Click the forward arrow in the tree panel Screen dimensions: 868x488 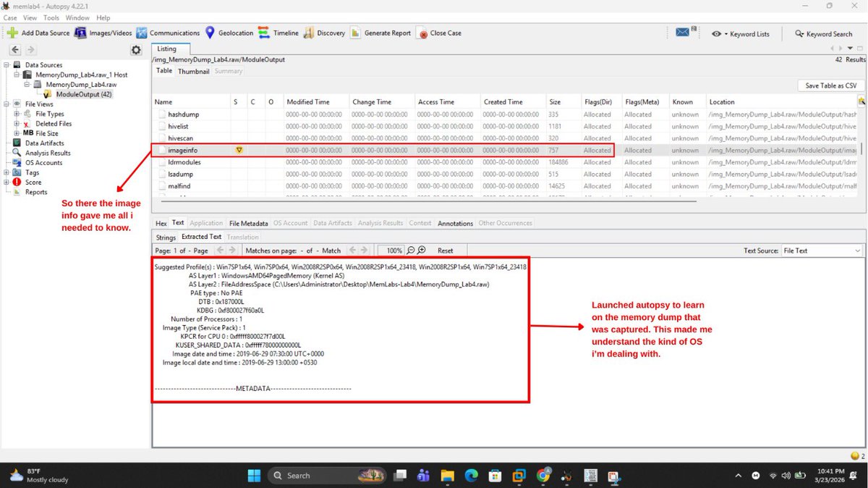pyautogui.click(x=30, y=50)
